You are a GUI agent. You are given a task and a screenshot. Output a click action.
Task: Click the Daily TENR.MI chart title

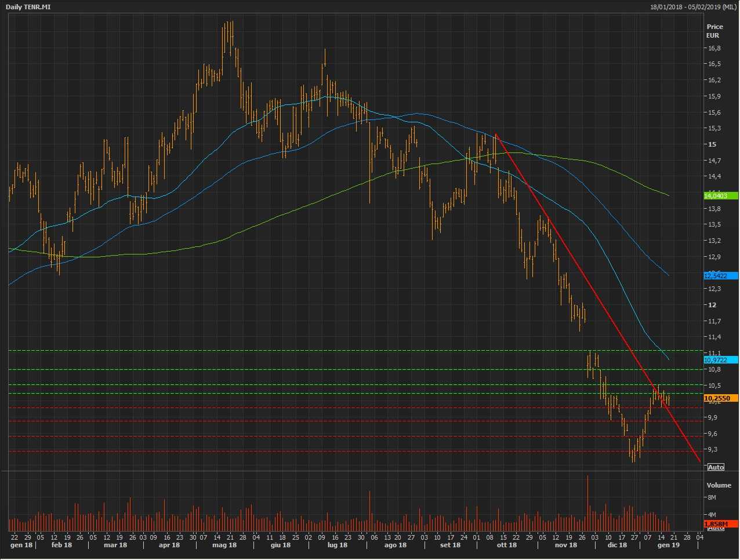pos(28,7)
